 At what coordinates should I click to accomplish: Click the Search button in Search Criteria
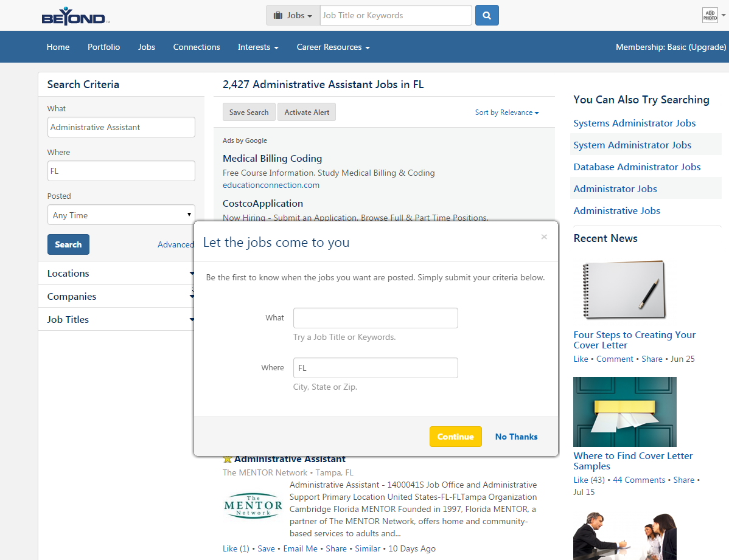tap(68, 244)
